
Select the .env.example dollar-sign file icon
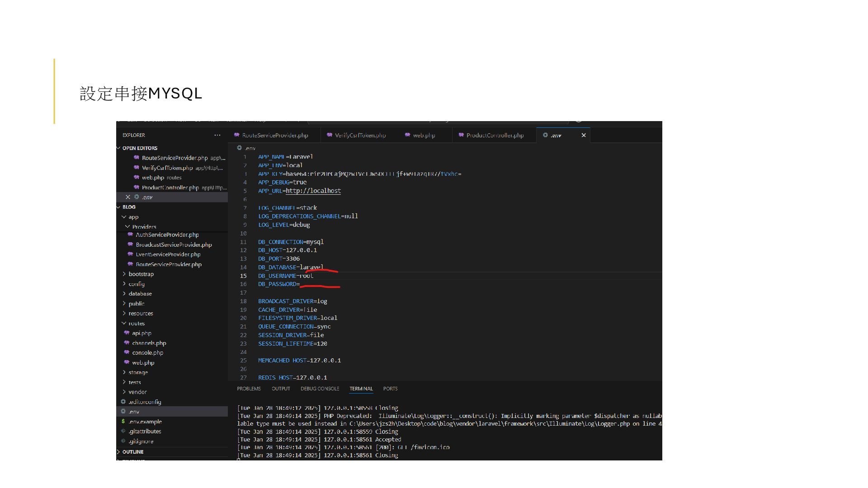point(123,421)
